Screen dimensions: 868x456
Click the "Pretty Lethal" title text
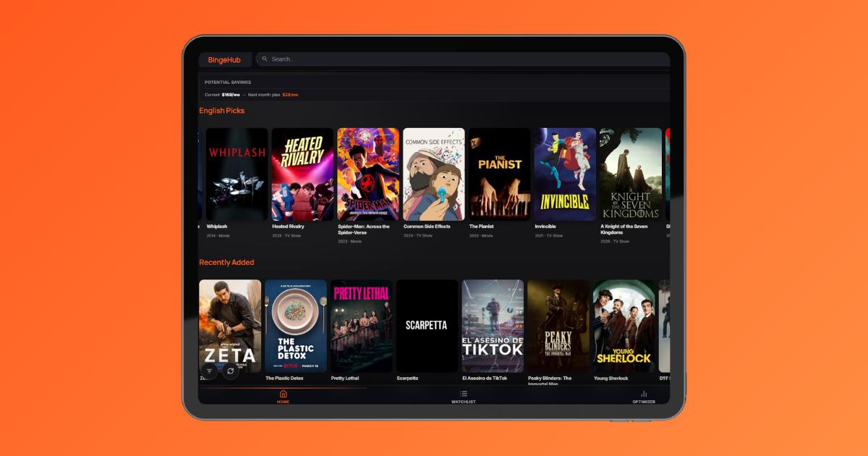pos(345,379)
